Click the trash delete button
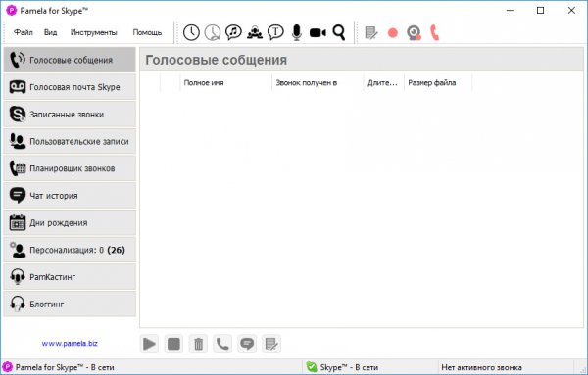588x375 pixels. [x=198, y=344]
